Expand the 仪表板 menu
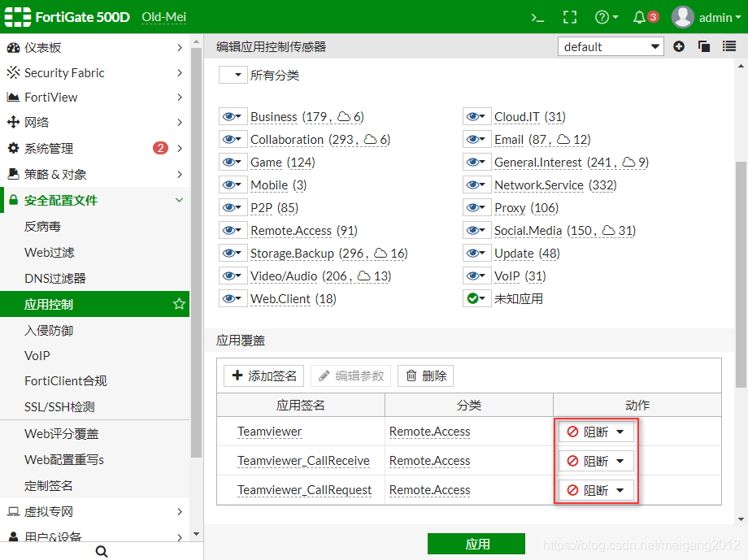The width and height of the screenshot is (748, 560). (x=95, y=47)
